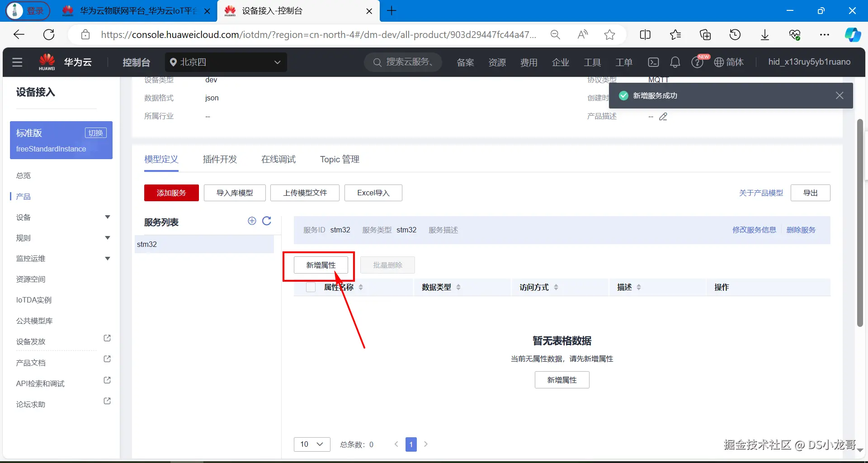
Task: Click the browser address bar URL
Action: coord(319,34)
